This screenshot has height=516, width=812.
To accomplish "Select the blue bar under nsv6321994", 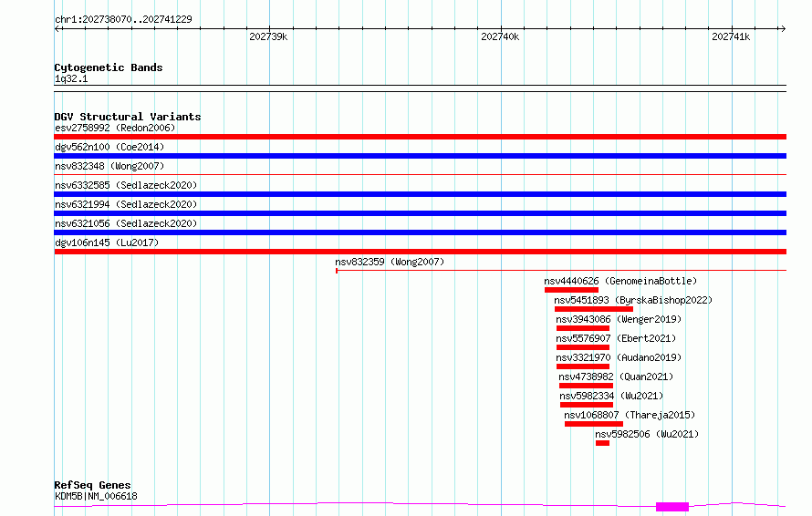I will point(420,213).
